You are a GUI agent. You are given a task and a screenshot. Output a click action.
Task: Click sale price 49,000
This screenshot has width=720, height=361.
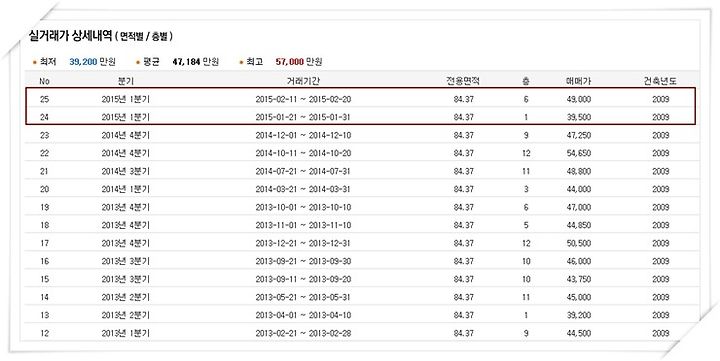579,99
